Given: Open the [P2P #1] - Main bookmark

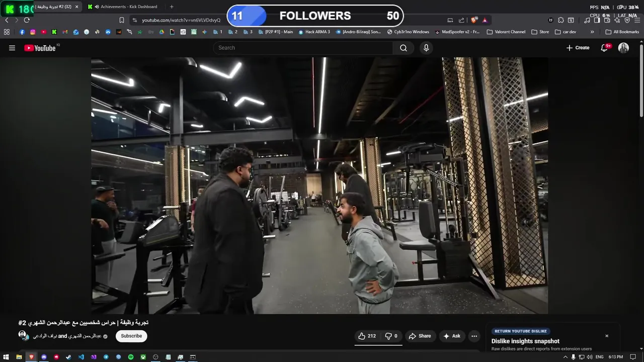Looking at the screenshot, I should [x=276, y=32].
